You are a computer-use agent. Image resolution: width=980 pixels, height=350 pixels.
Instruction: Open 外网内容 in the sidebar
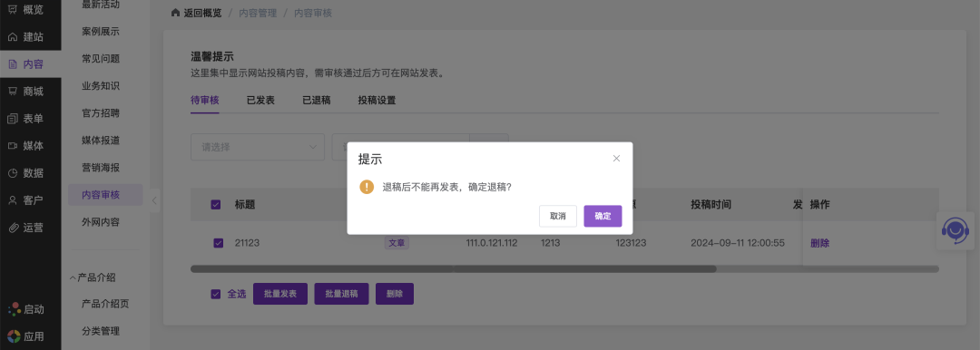click(x=101, y=222)
